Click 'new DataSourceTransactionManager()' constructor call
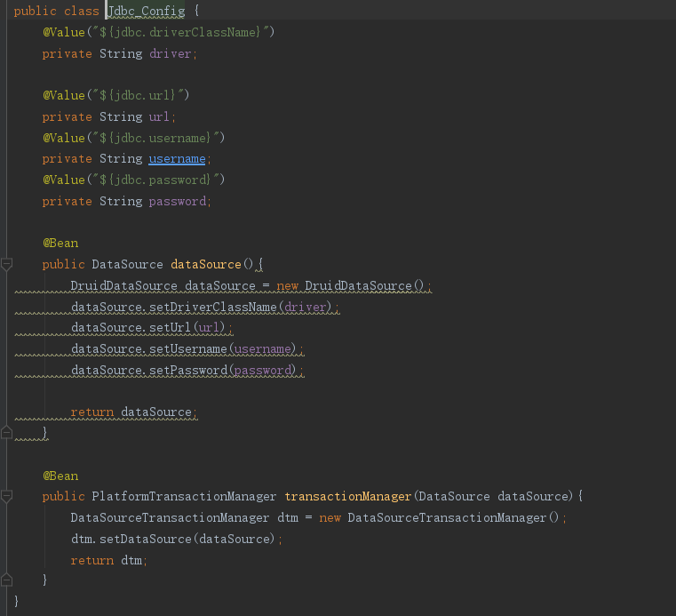The height and width of the screenshot is (616, 676). click(x=439, y=518)
